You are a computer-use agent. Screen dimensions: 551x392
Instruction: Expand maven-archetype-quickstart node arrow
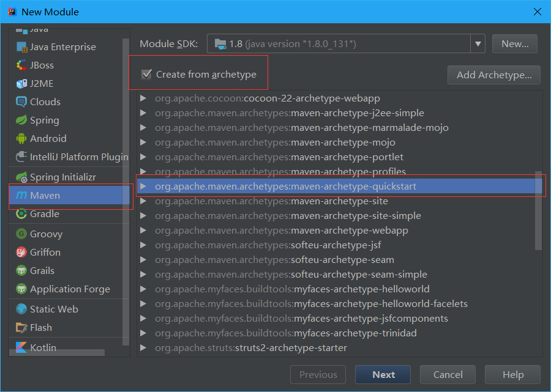[x=143, y=187]
